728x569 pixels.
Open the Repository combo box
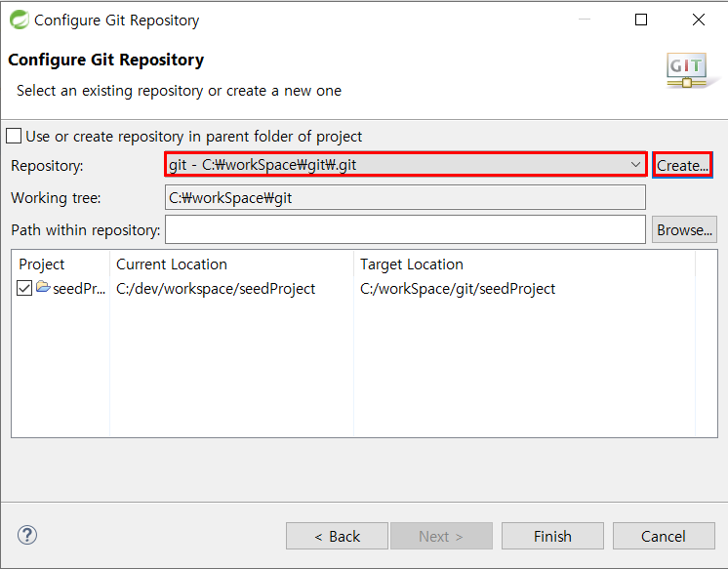406,164
